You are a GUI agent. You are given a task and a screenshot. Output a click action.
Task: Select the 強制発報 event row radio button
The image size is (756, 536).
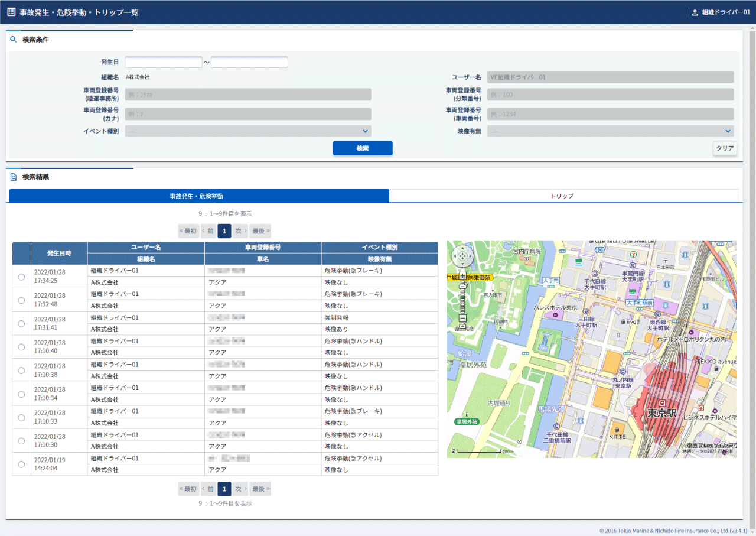tap(21, 323)
